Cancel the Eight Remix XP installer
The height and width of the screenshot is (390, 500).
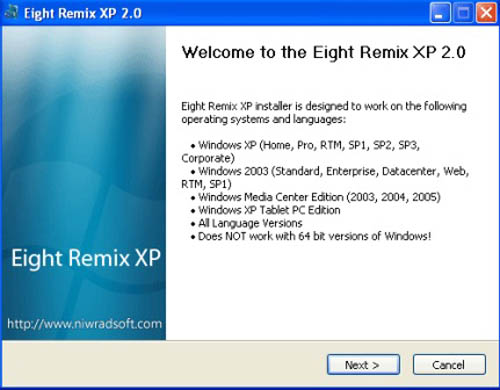(449, 365)
